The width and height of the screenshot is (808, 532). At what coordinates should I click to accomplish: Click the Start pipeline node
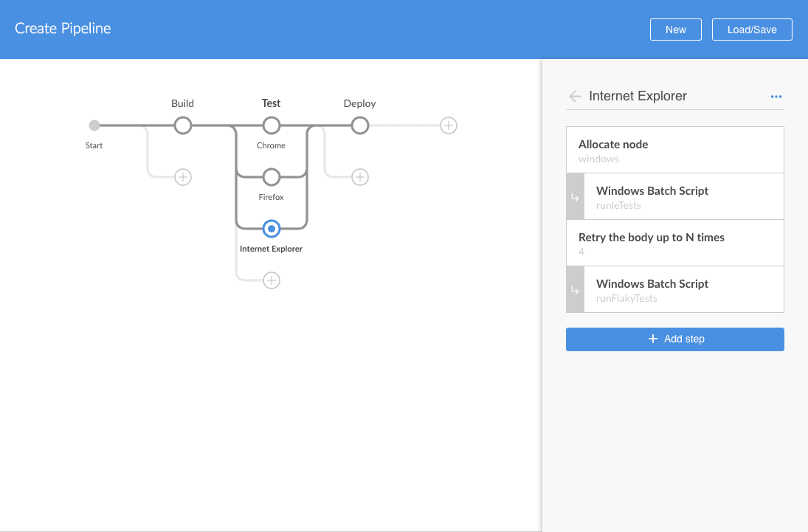94,125
